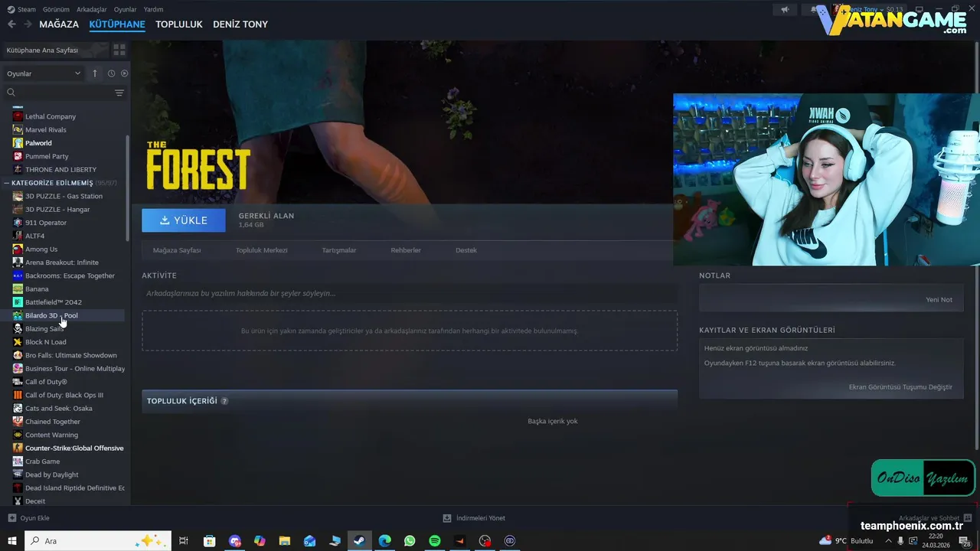Click the Among Us game icon
Image resolution: width=980 pixels, height=551 pixels.
pyautogui.click(x=18, y=249)
